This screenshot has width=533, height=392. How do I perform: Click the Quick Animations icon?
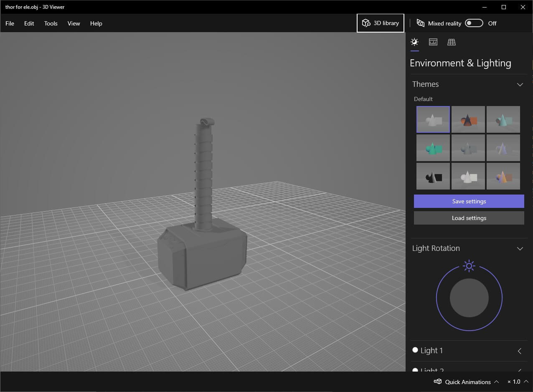tap(438, 382)
